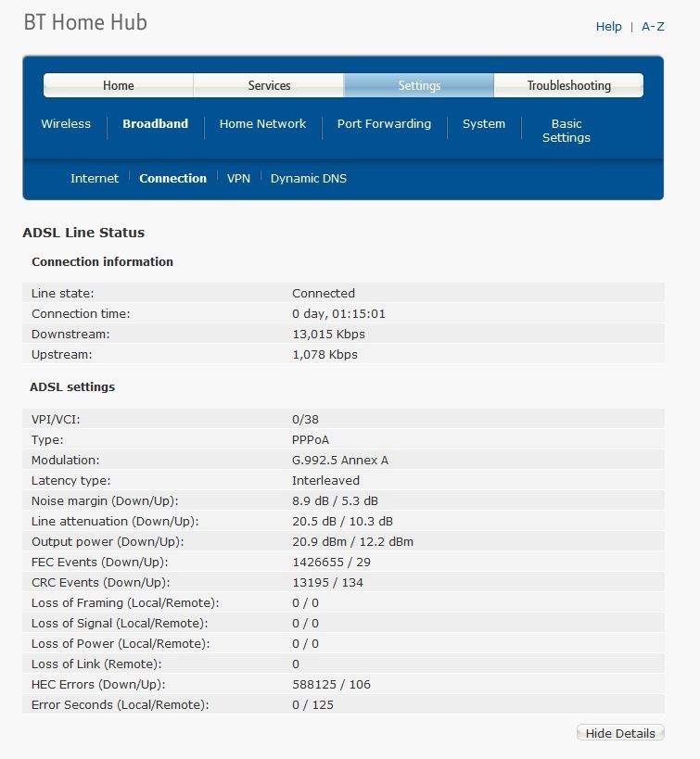
Task: Switch to the Services tab
Action: click(x=269, y=85)
